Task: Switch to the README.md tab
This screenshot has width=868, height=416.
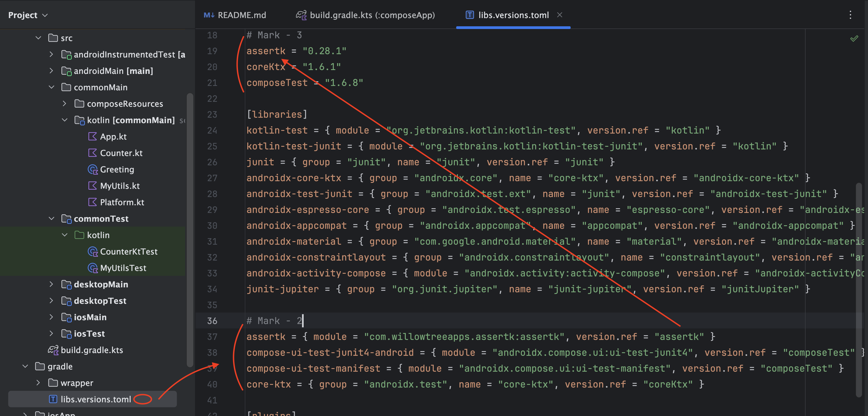Action: (242, 15)
